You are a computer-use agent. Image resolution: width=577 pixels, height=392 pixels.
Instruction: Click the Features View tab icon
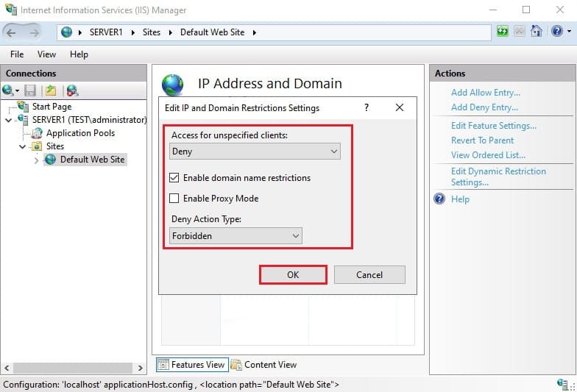(163, 365)
